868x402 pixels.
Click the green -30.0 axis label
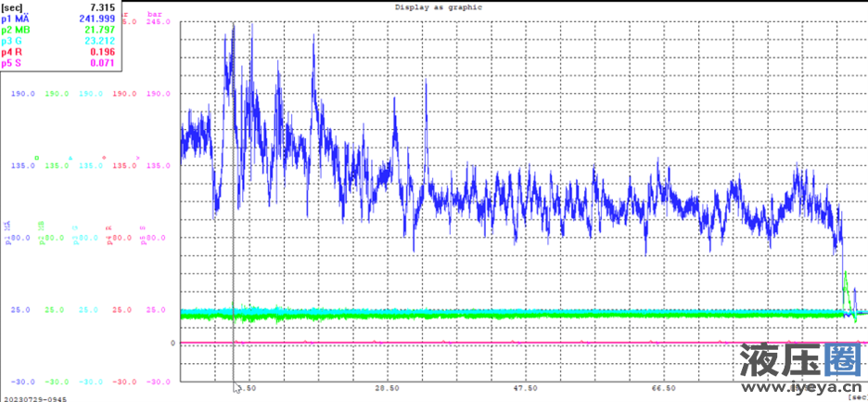(57, 382)
